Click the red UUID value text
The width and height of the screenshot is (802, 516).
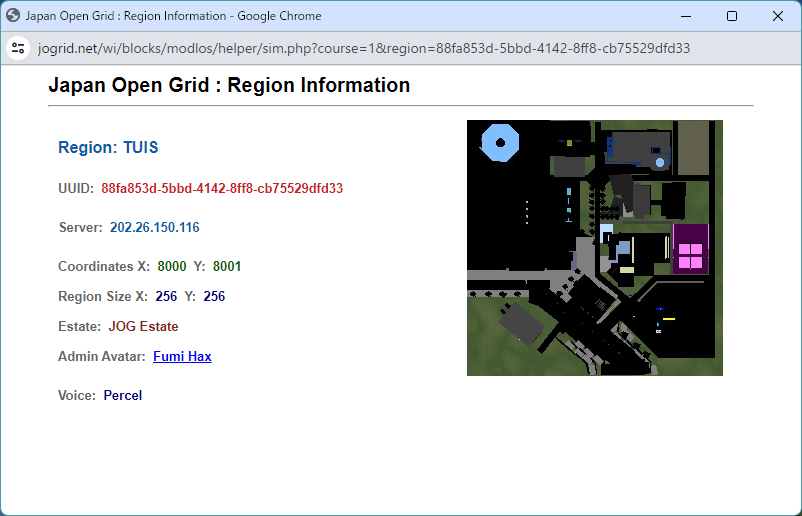(x=222, y=188)
